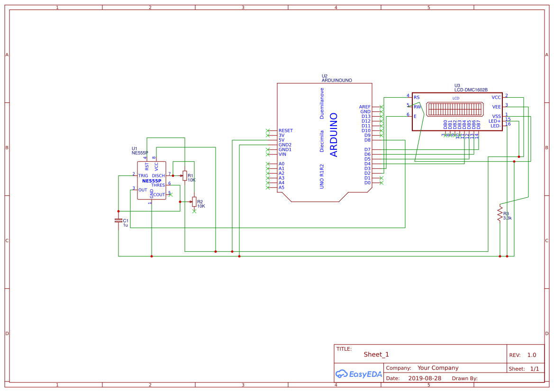This screenshot has height=392, width=554.
Task: Select the large ARDUINO text on U2
Action: click(334, 135)
